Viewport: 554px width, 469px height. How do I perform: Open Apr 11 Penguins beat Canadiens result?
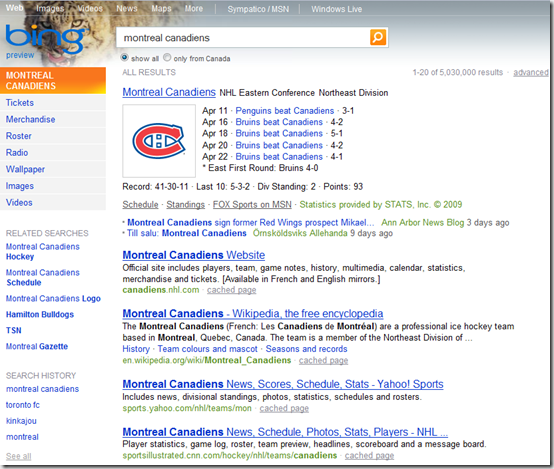(x=284, y=111)
